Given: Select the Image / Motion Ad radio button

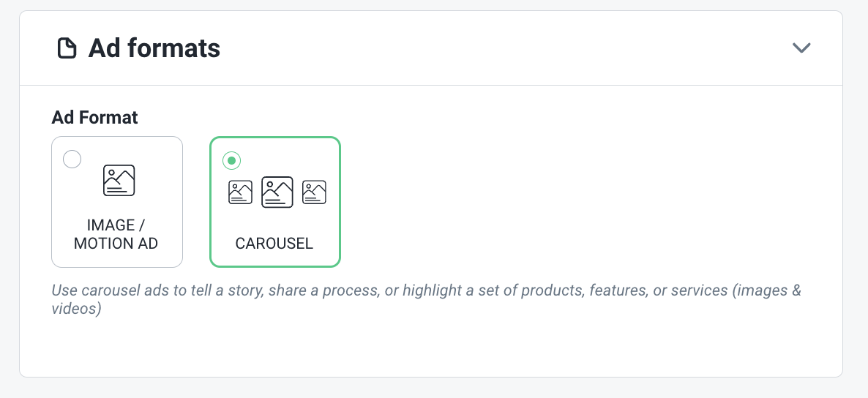Looking at the screenshot, I should click(72, 159).
